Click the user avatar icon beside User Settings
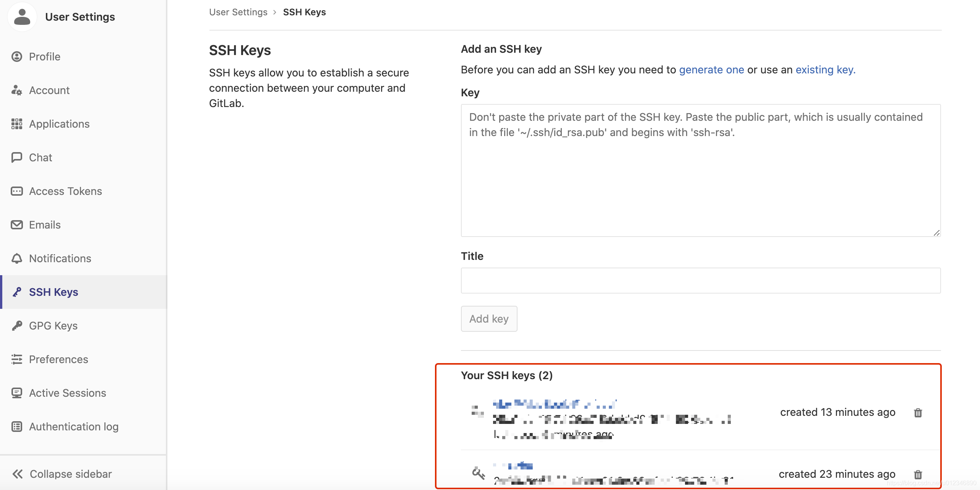The width and height of the screenshot is (980, 490). 22,17
